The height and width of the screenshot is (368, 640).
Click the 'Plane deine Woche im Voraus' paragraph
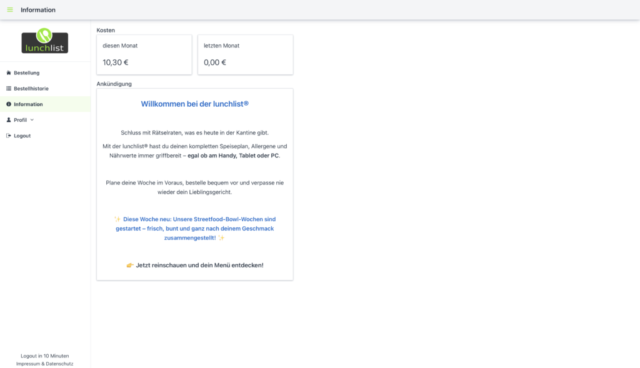point(195,187)
